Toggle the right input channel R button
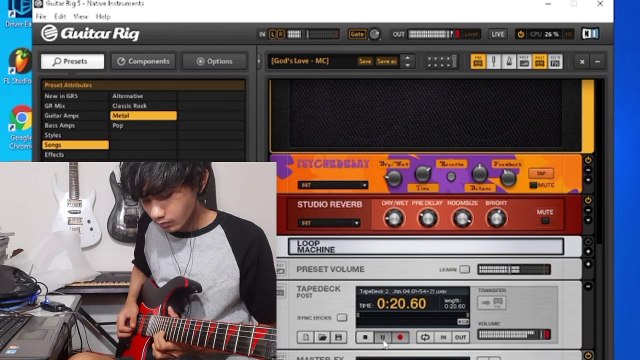 [280, 34]
